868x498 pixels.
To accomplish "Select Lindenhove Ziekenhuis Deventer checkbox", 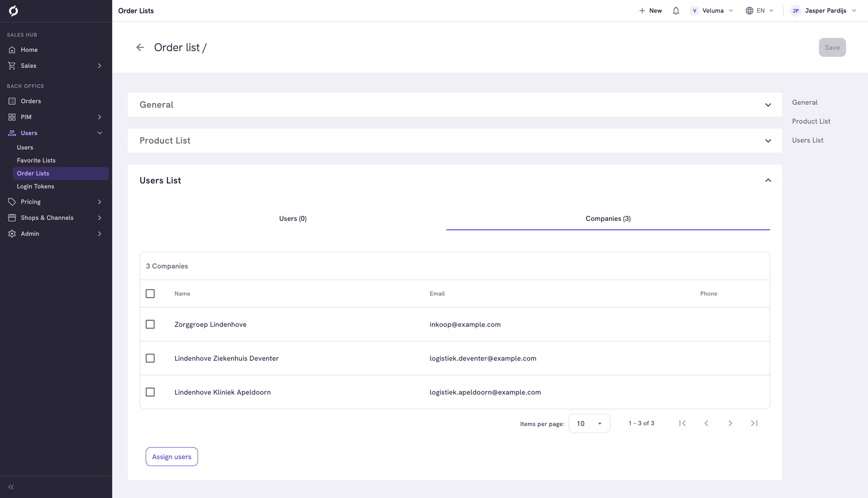I will [150, 358].
